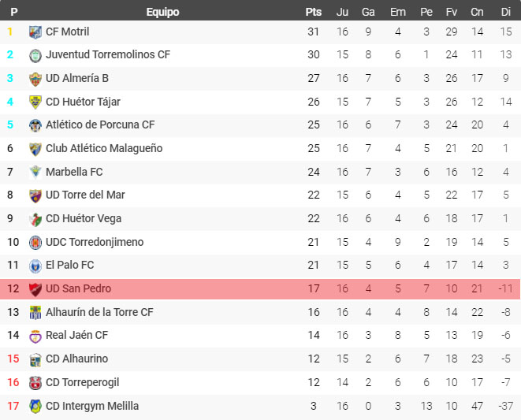This screenshot has width=521, height=420.
Task: Open the Club Atlético Malagueño team link
Action: pyautogui.click(x=104, y=148)
